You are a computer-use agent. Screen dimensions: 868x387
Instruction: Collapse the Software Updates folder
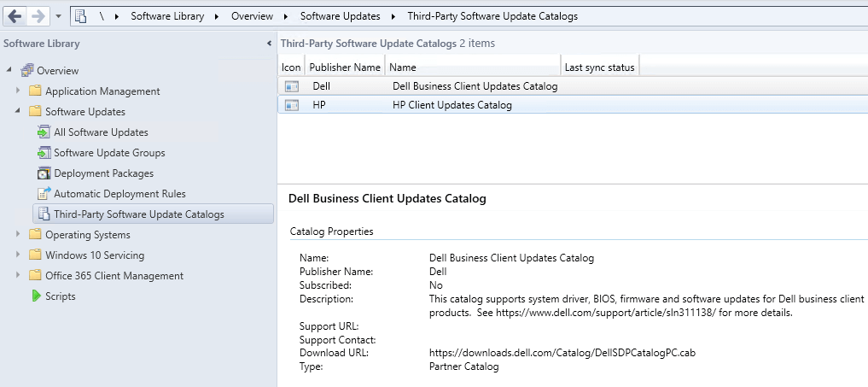18,111
